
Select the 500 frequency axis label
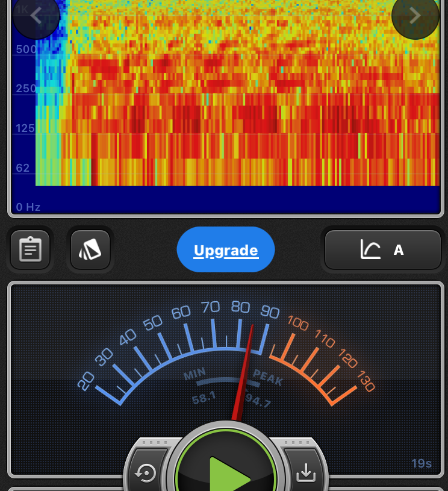26,49
